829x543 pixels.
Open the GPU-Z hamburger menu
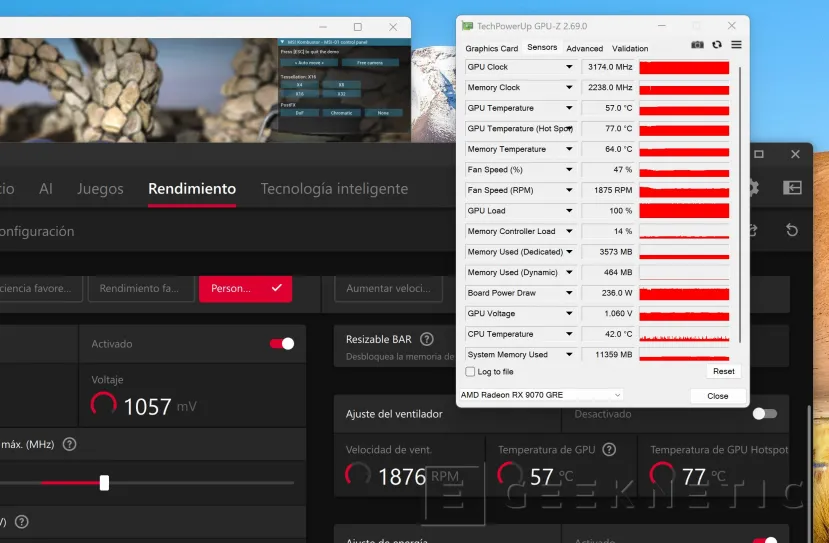click(736, 45)
